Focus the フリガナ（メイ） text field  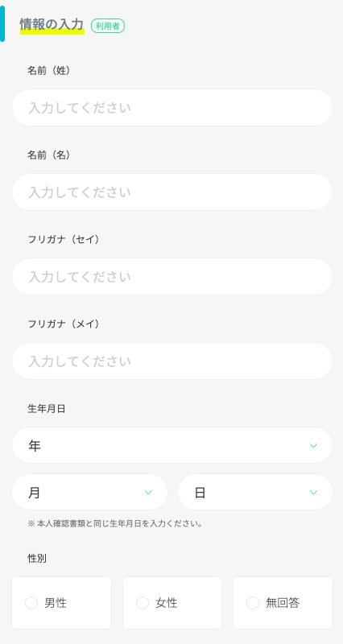(x=172, y=361)
